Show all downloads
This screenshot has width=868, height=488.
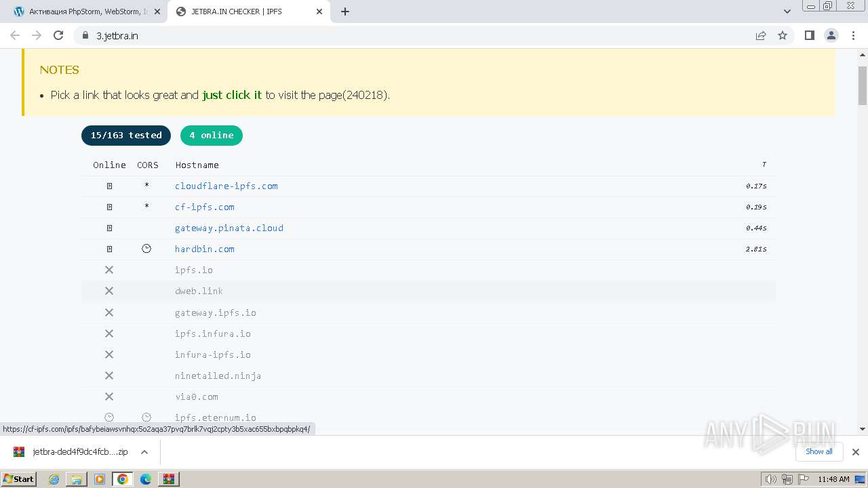819,452
